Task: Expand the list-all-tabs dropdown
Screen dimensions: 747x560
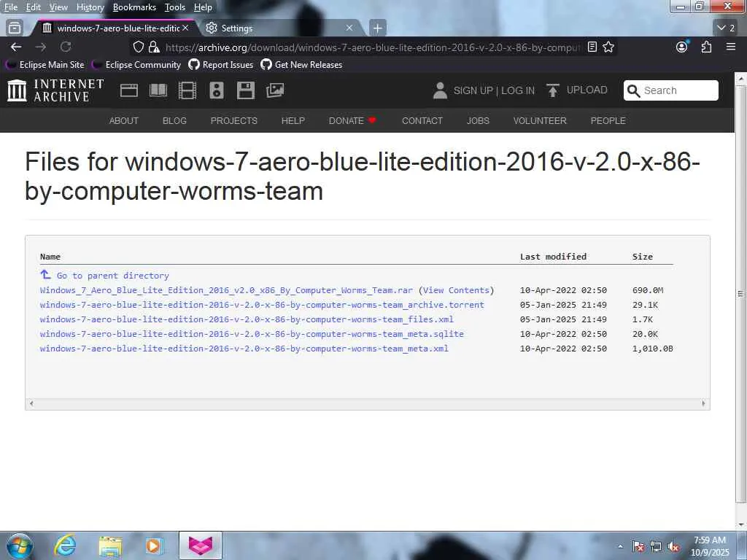Action: point(727,28)
